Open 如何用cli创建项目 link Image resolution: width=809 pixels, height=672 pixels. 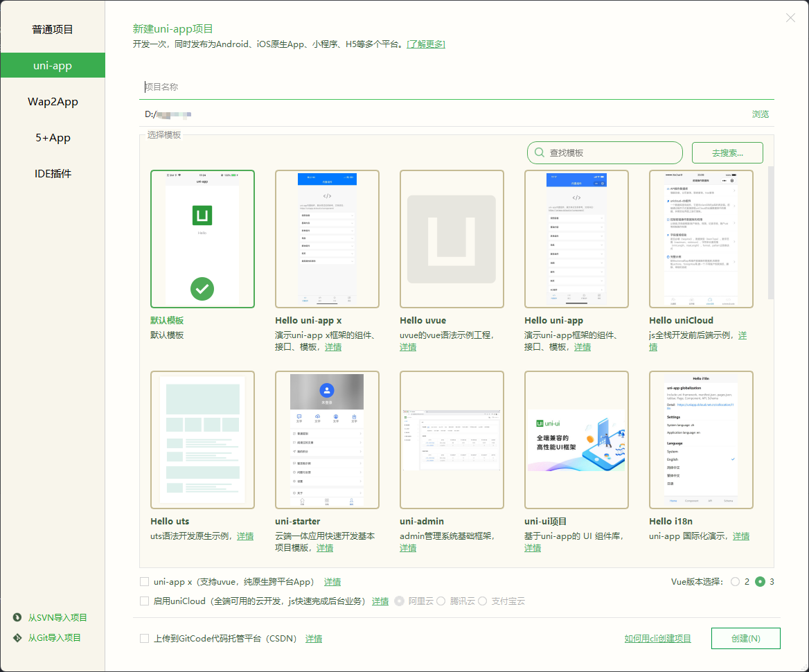[658, 639]
